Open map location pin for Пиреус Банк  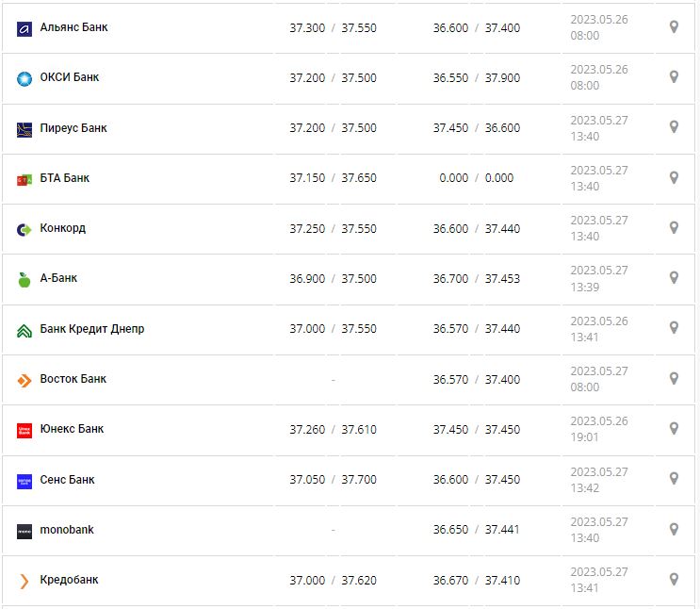674,127
